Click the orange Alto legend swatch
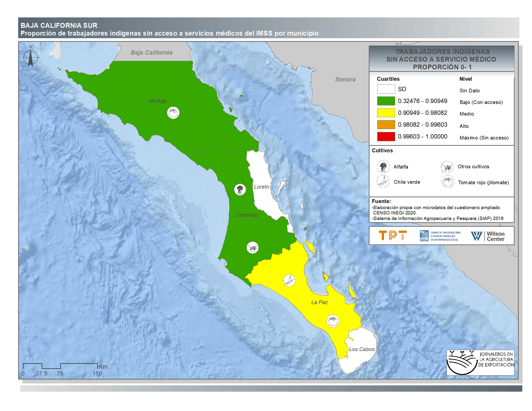 coord(386,125)
